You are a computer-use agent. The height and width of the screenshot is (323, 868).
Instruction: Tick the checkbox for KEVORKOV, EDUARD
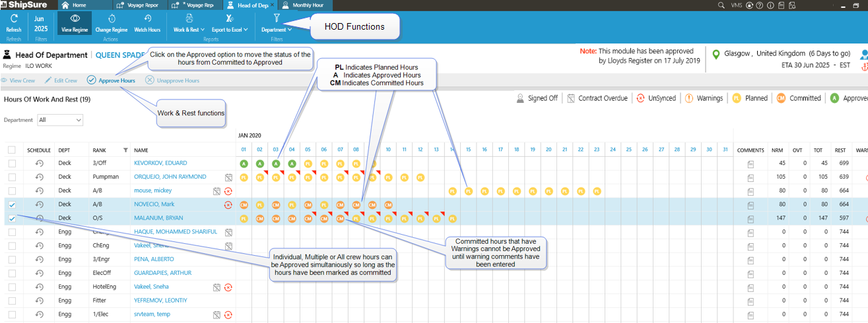tap(13, 163)
